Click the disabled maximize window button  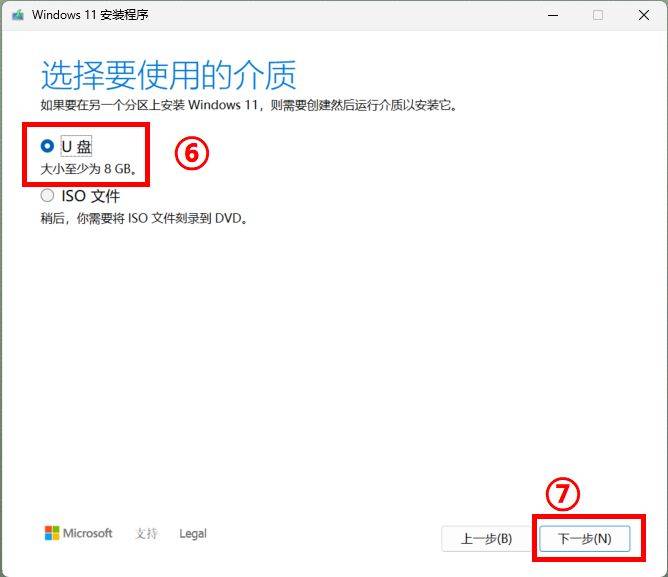tap(598, 15)
